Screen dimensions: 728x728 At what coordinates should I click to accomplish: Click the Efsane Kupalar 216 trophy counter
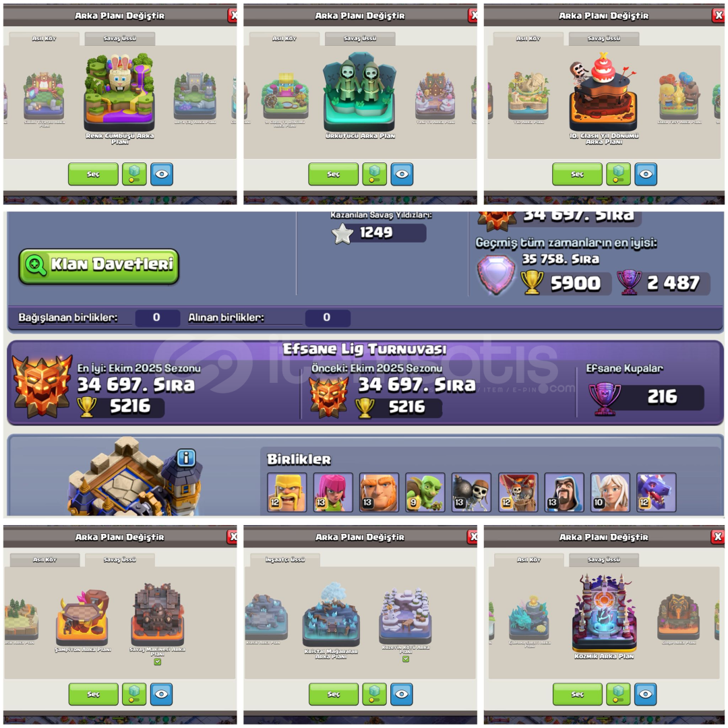[x=646, y=397]
